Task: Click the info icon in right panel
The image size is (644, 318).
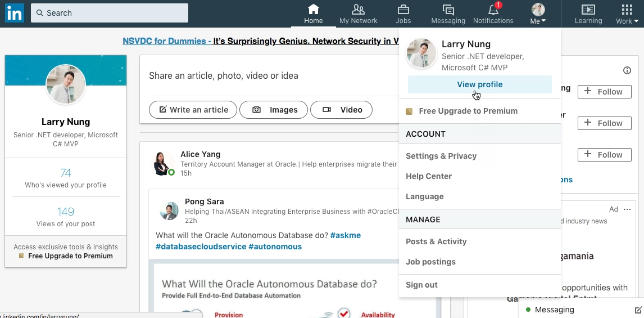Action: click(627, 70)
